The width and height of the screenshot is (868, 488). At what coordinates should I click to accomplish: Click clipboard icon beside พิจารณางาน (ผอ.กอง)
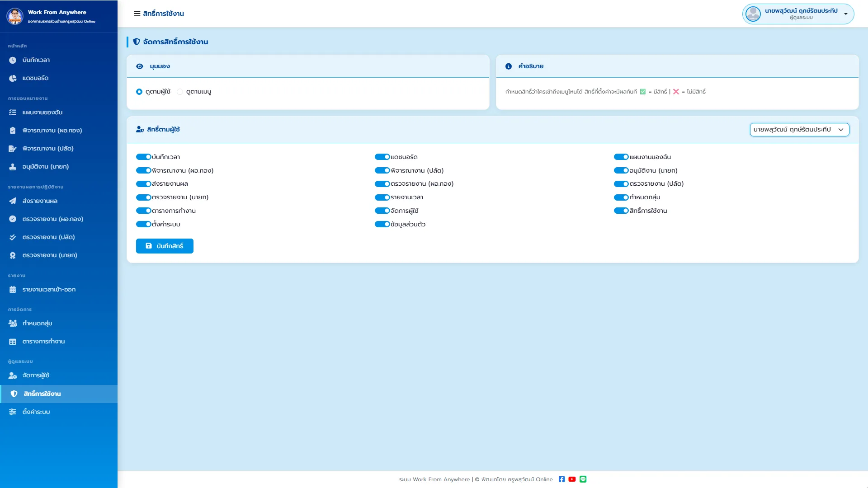click(13, 131)
